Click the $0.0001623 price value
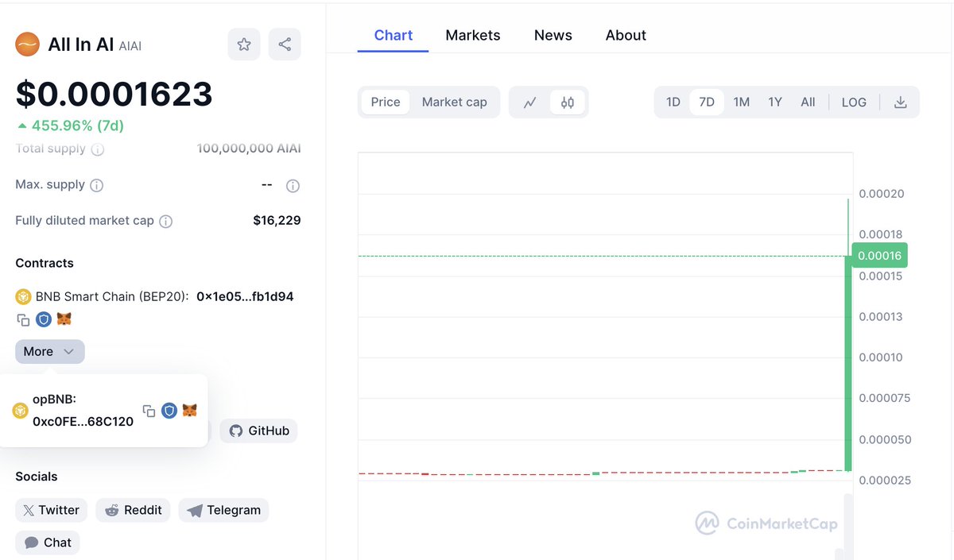This screenshot has height=560, width=954. (x=114, y=95)
